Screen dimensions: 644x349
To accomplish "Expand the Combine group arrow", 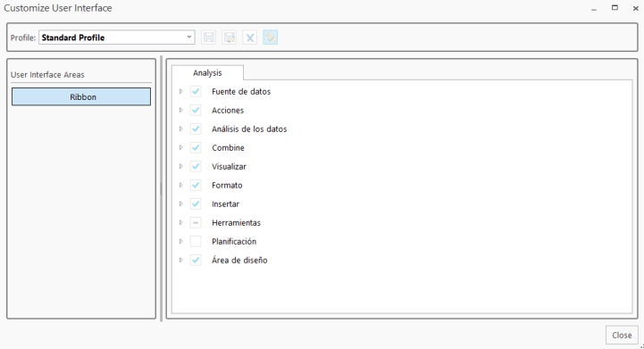I will coord(181,148).
